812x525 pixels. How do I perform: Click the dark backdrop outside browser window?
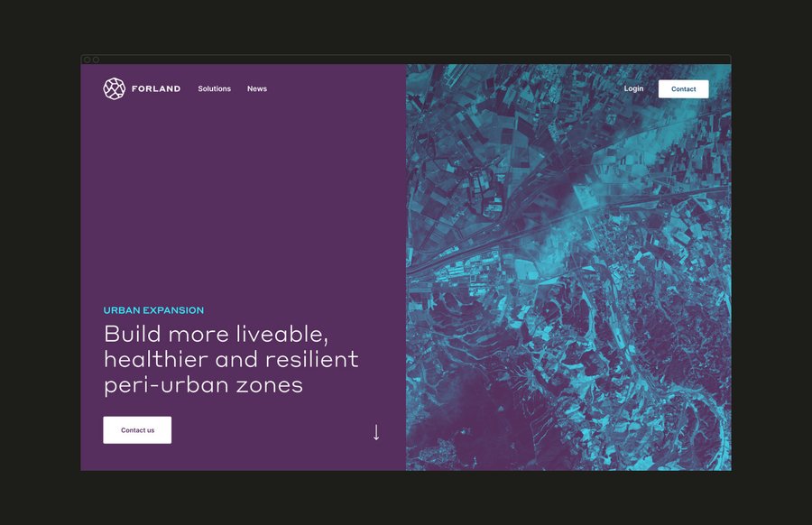(x=406, y=27)
